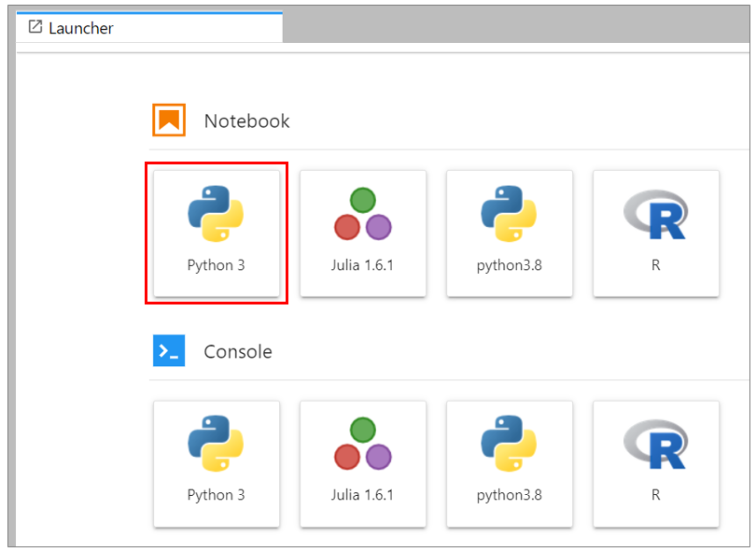Start a python3.8 console
The height and width of the screenshot is (552, 756).
click(x=510, y=463)
